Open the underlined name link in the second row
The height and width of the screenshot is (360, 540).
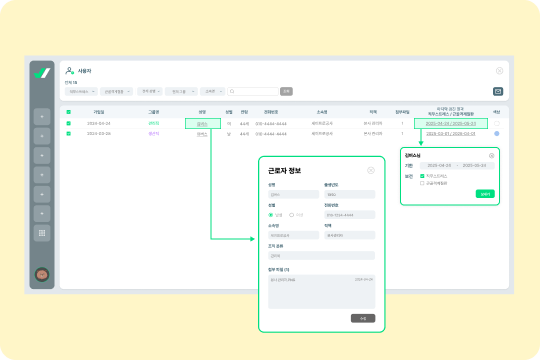[202, 134]
